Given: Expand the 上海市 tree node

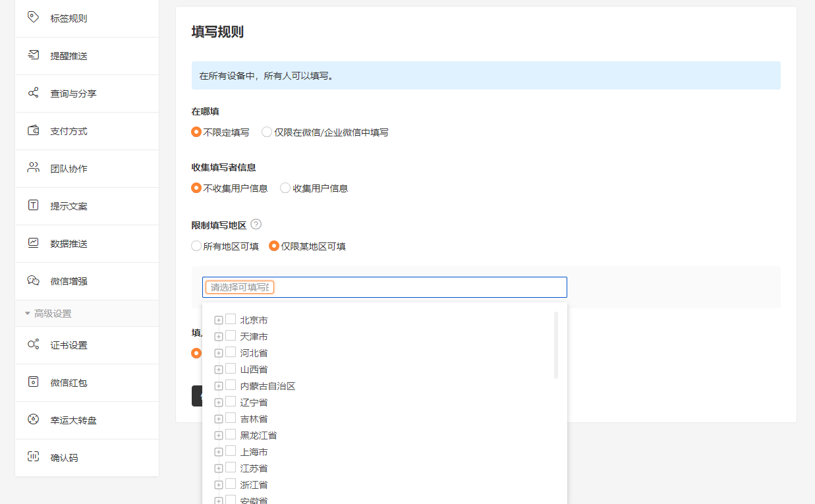Looking at the screenshot, I should (x=219, y=452).
